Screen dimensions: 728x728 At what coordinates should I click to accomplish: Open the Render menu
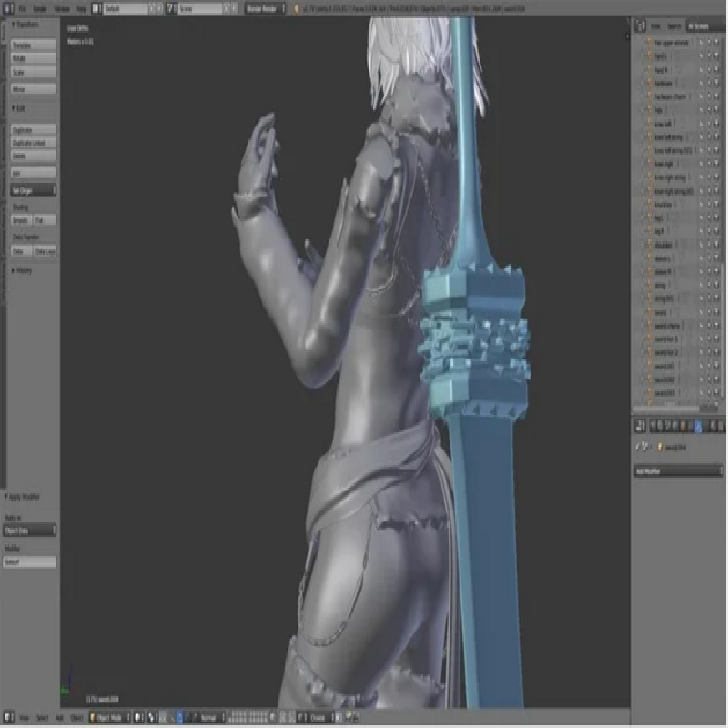coord(40,9)
